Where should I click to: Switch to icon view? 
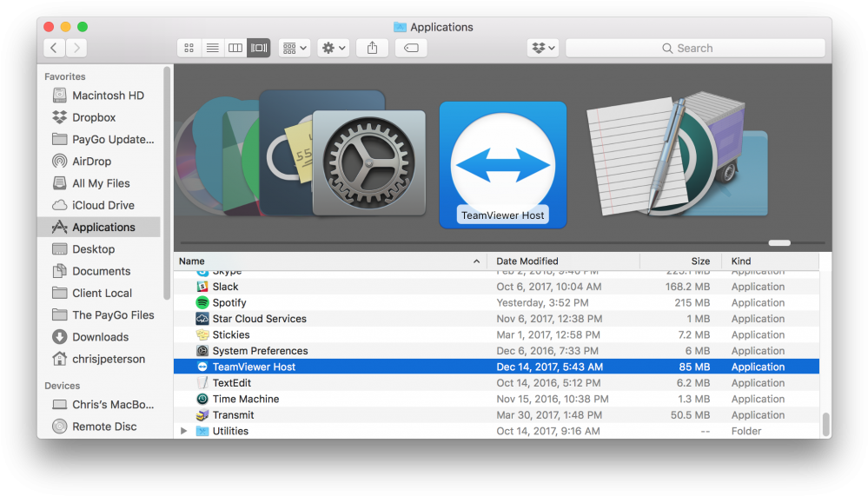[189, 48]
